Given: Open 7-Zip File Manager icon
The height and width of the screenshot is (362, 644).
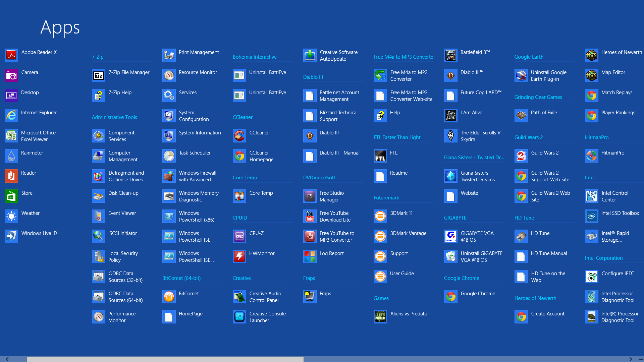Looking at the screenshot, I should [x=99, y=75].
